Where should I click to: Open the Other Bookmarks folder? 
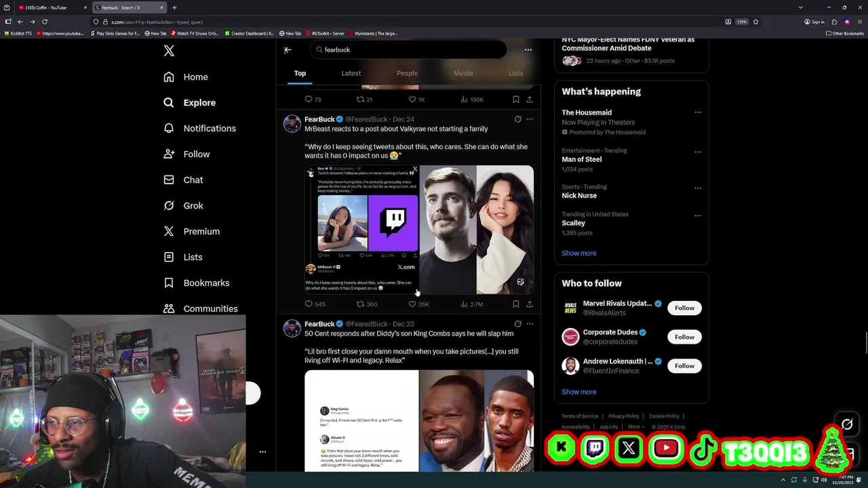[844, 33]
